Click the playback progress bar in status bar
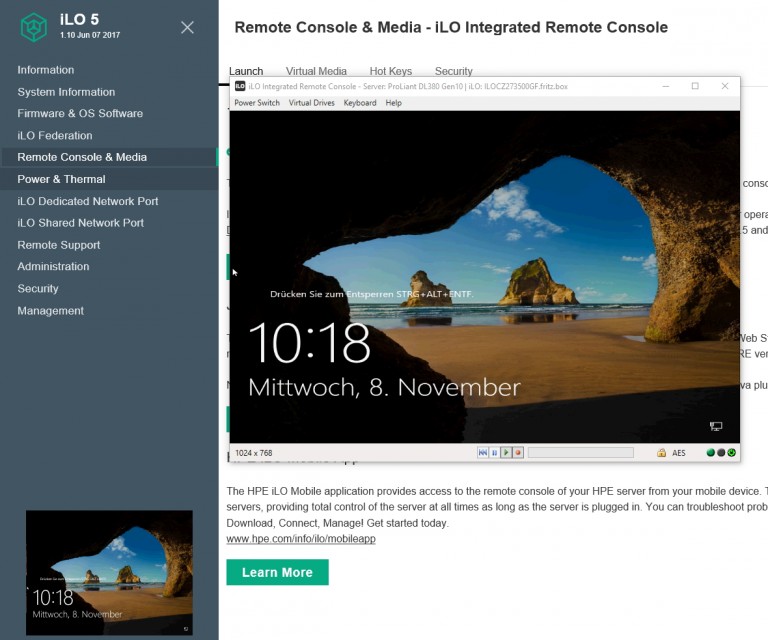Viewport: 768px width, 640px height. pos(580,453)
